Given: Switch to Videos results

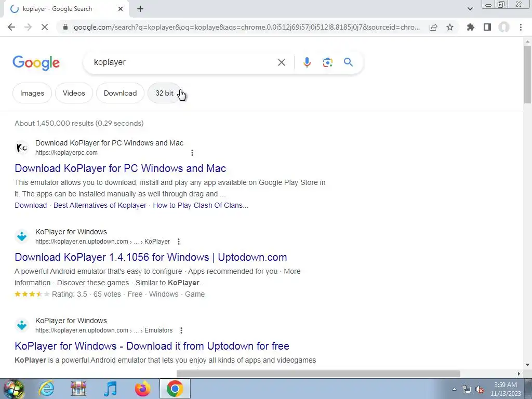Looking at the screenshot, I should 74,94.
